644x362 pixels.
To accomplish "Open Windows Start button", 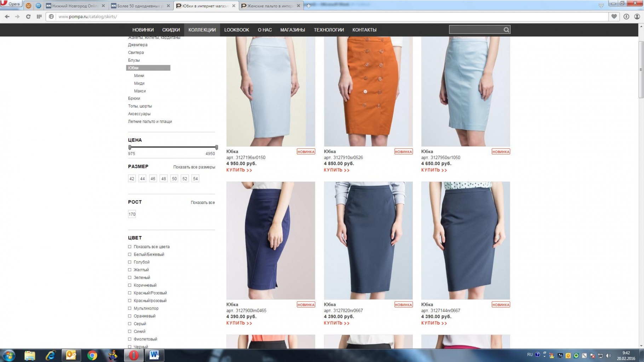I will (x=9, y=355).
